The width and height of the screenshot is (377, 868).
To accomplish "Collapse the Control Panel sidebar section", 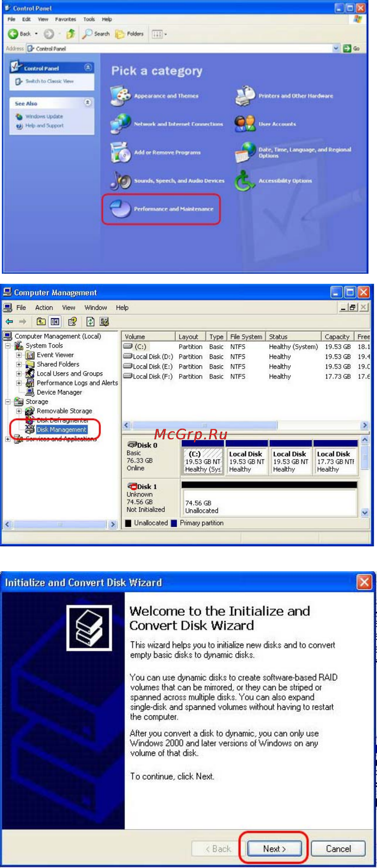I will click(x=88, y=67).
